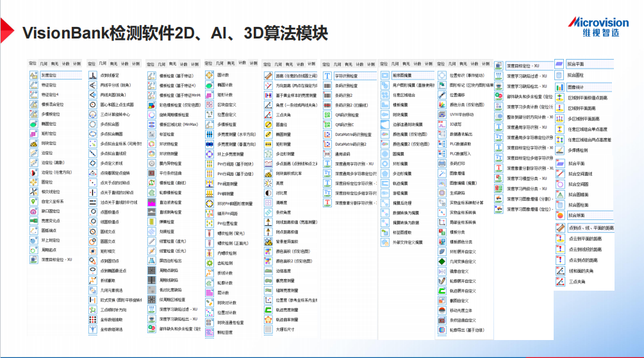Click the 平行条纹扭曲 stripes icon
The image size is (644, 358).
[152, 173]
